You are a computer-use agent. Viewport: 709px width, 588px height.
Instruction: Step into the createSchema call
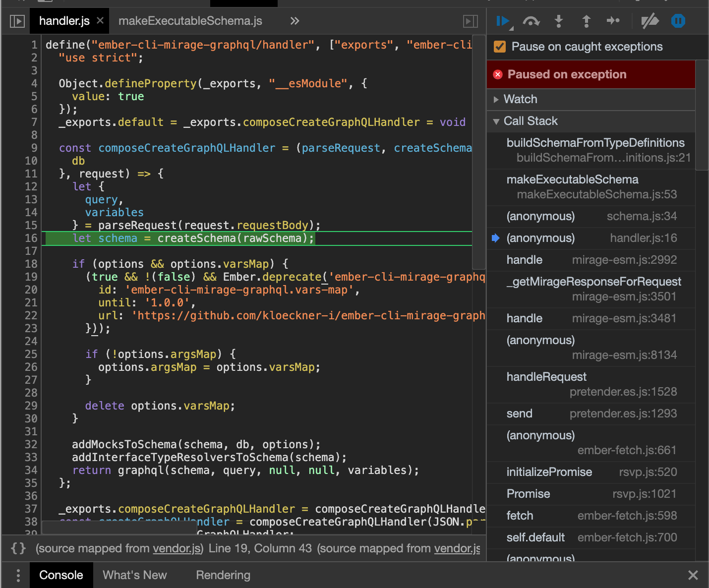pos(558,21)
